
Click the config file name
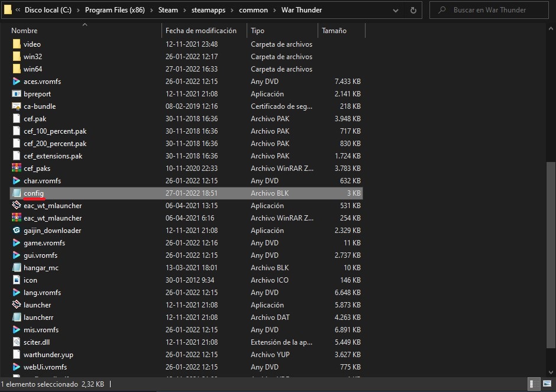(x=34, y=193)
